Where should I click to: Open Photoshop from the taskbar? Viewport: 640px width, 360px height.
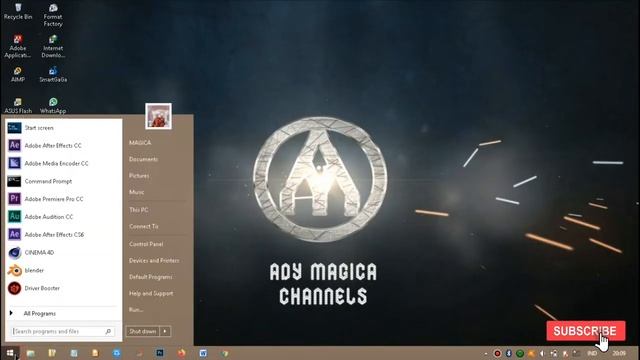pos(160,353)
